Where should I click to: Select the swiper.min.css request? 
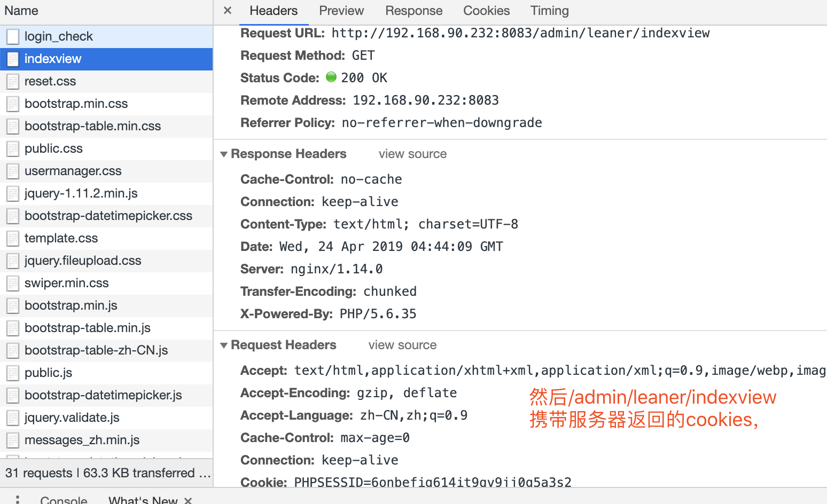(67, 283)
